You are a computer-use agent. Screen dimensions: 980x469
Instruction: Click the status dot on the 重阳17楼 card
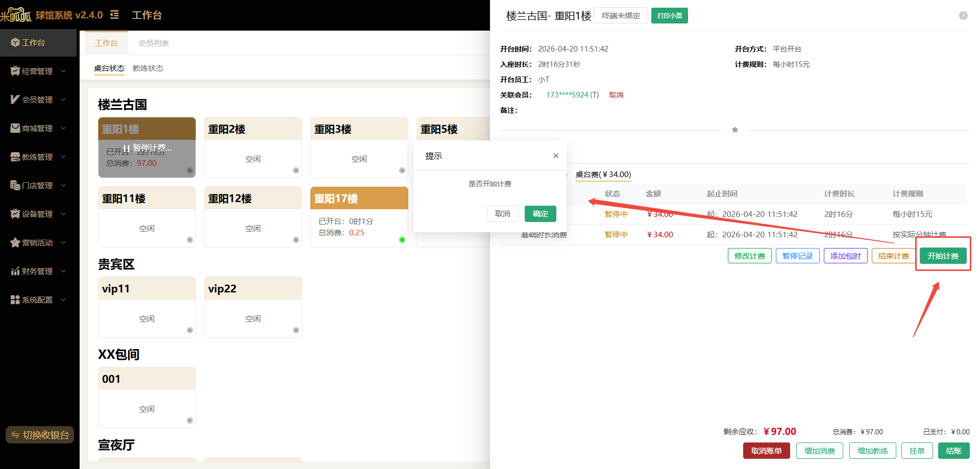402,240
